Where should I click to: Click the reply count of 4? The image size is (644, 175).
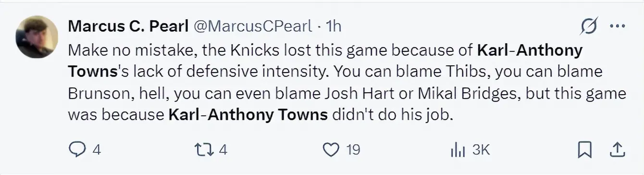(96, 150)
